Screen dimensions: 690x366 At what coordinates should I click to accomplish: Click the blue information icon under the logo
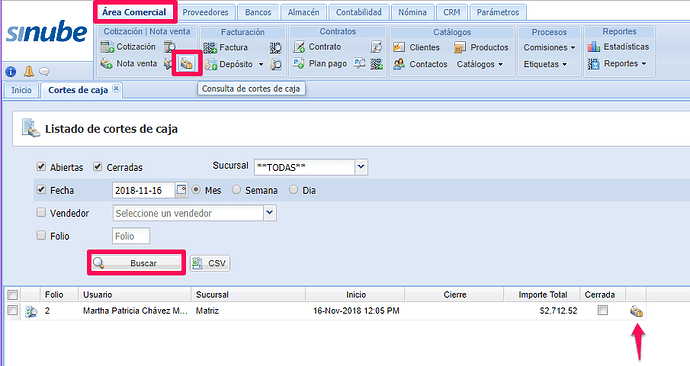pyautogui.click(x=11, y=71)
